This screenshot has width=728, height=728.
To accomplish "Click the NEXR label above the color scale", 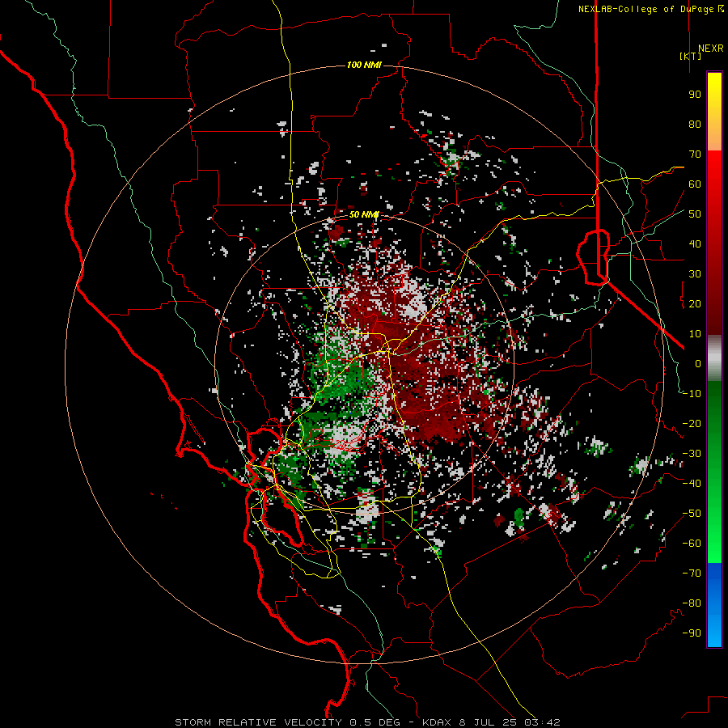I will click(x=710, y=49).
